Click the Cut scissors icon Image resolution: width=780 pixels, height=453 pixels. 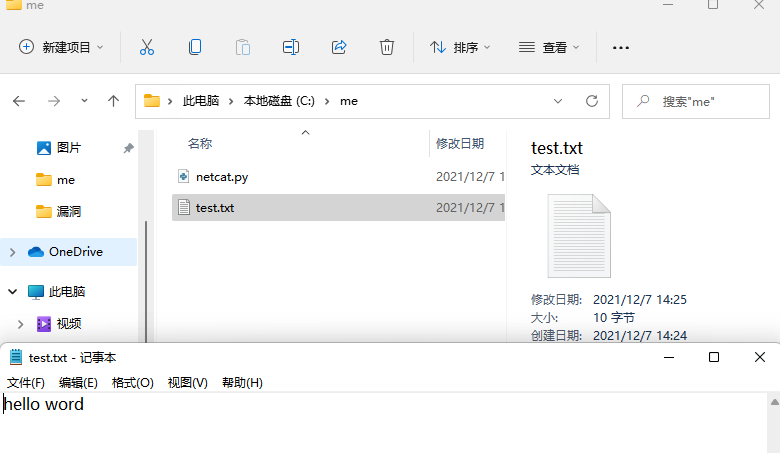[147, 47]
